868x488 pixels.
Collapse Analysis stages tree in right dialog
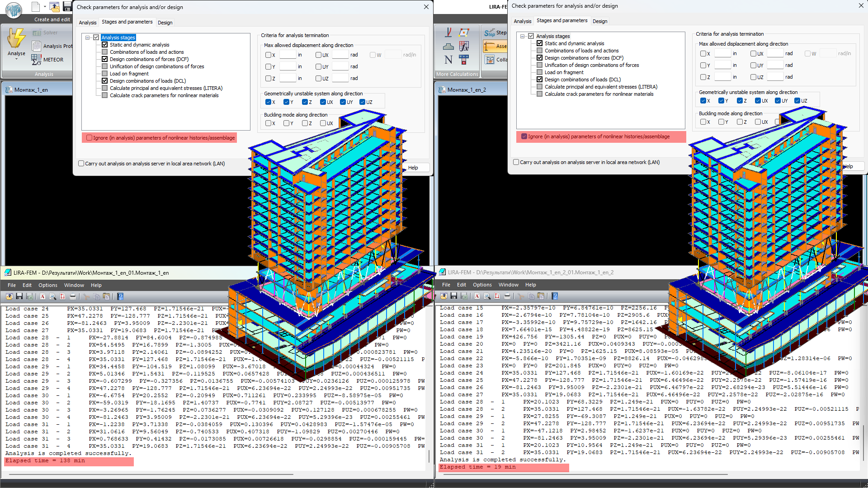point(523,36)
